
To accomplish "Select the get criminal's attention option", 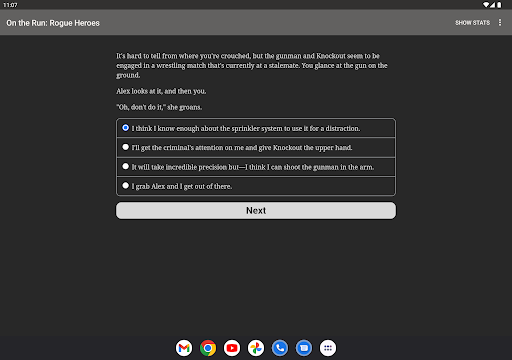I will pos(256,148).
